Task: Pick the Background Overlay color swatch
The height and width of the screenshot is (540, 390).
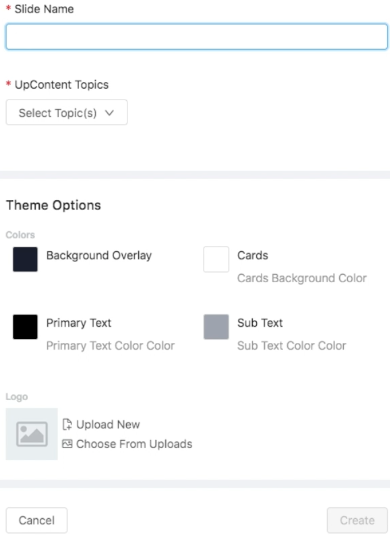Action: pos(25,259)
